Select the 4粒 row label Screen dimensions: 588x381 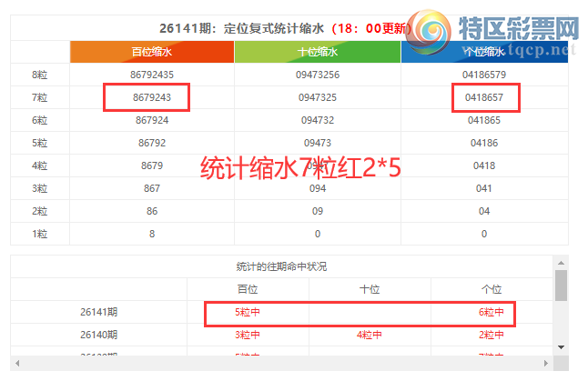(40, 166)
